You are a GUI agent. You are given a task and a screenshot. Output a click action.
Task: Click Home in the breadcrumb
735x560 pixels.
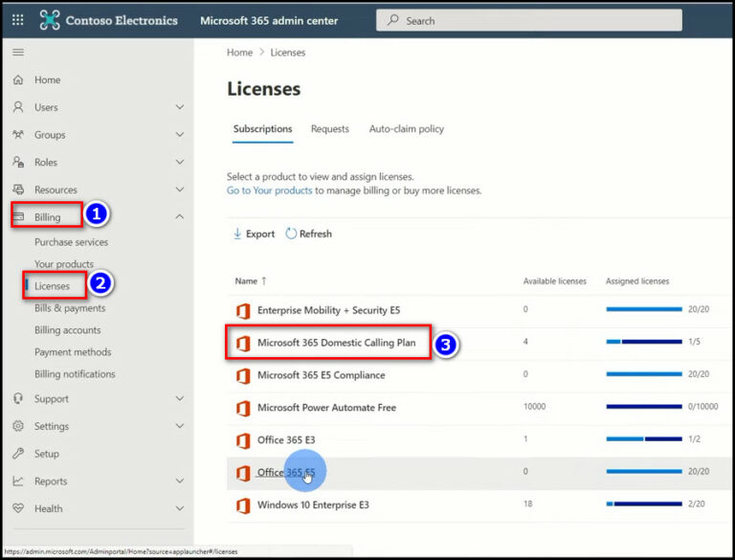pyautogui.click(x=239, y=53)
